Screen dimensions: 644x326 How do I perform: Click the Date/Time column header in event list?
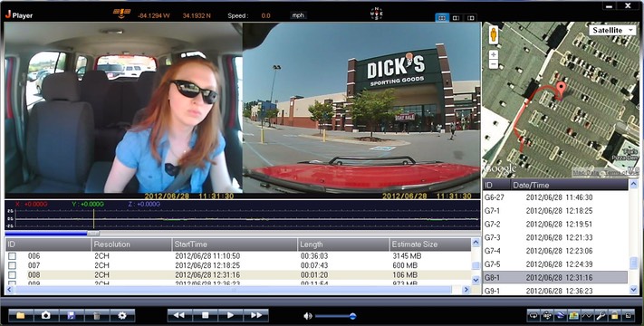click(x=569, y=185)
